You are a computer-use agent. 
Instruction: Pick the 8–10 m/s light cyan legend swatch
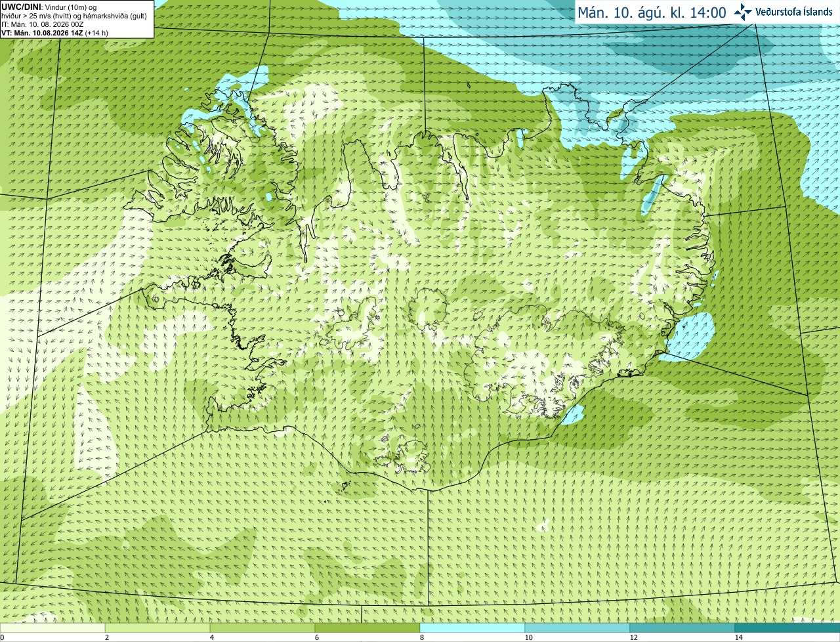[x=472, y=628]
